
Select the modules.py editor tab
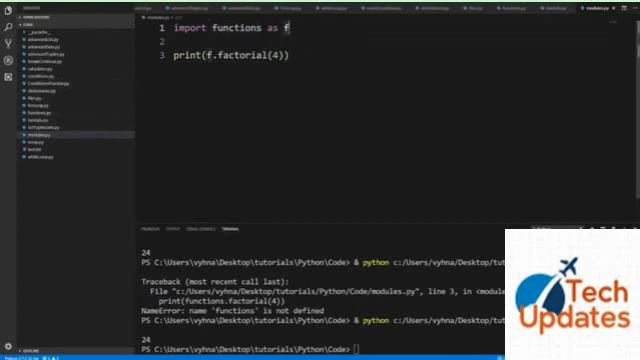[x=597, y=8]
